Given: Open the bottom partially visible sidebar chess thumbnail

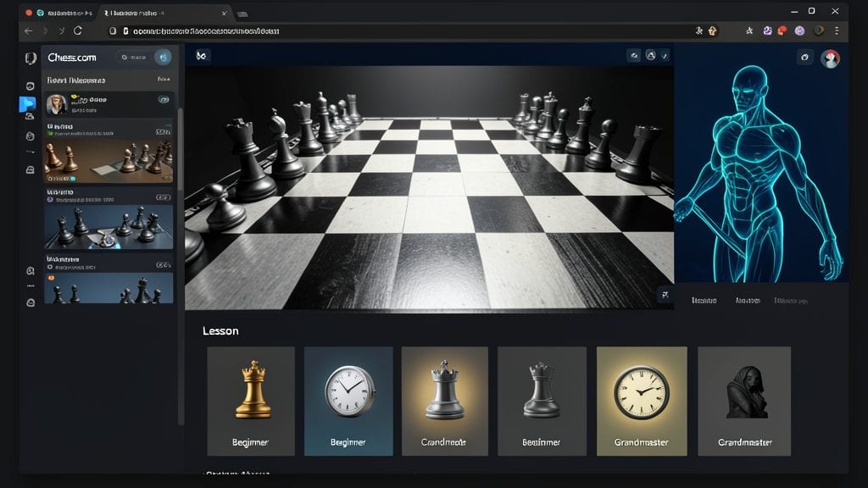Looking at the screenshot, I should pyautogui.click(x=108, y=288).
